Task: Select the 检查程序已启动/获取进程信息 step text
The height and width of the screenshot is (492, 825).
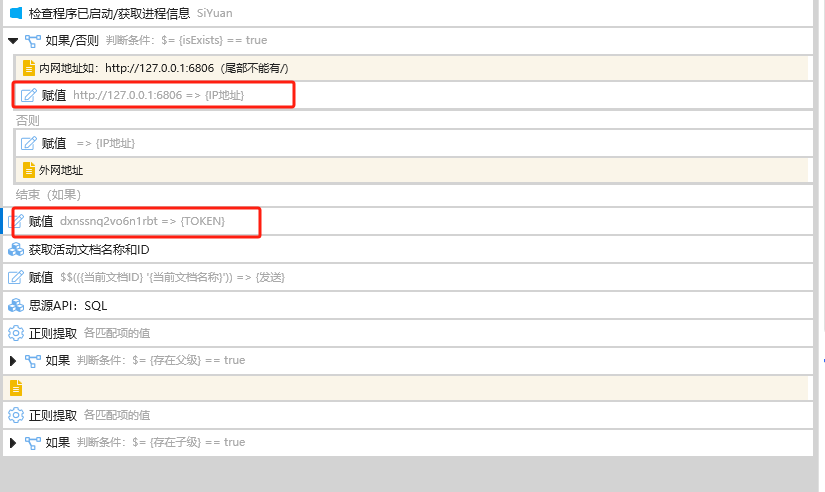Action: coord(109,13)
